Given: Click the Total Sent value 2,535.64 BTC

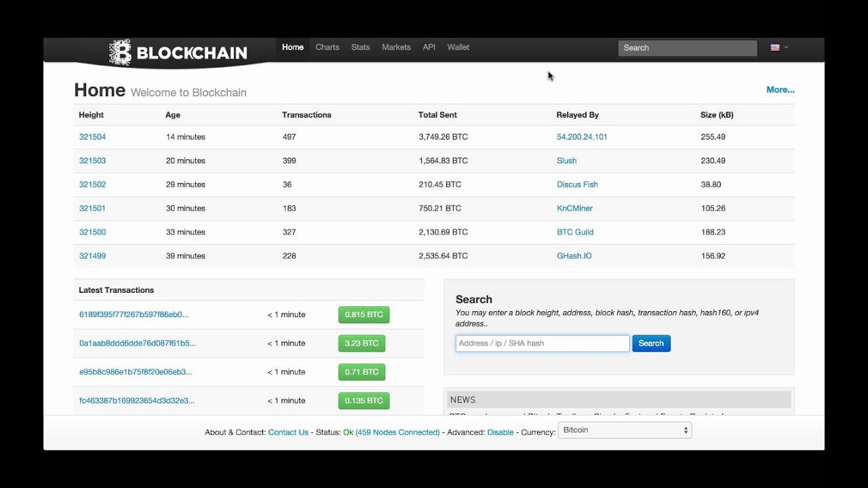Looking at the screenshot, I should coord(443,256).
